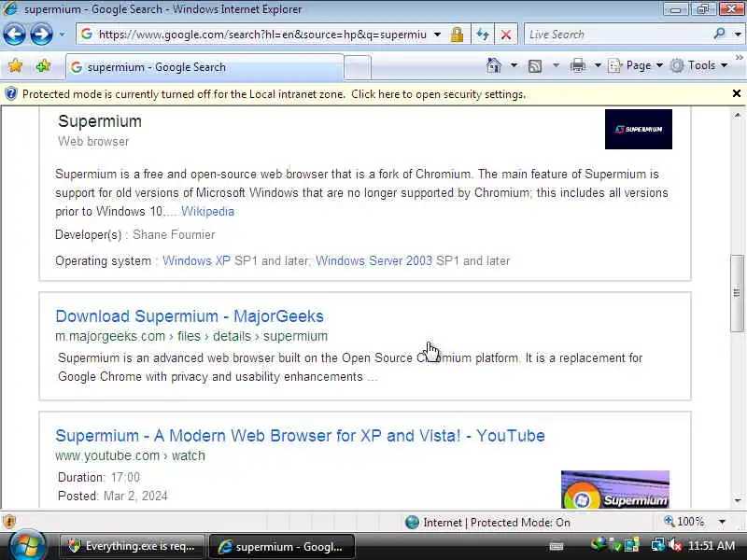The image size is (747, 560).
Task: Click the network computers tray icon
Action: 658,545
